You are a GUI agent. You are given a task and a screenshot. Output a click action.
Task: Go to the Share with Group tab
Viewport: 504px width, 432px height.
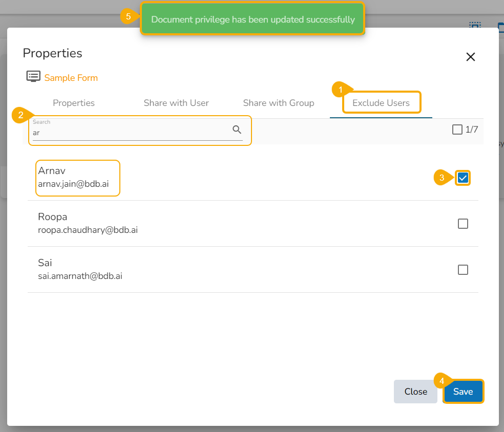[279, 103]
